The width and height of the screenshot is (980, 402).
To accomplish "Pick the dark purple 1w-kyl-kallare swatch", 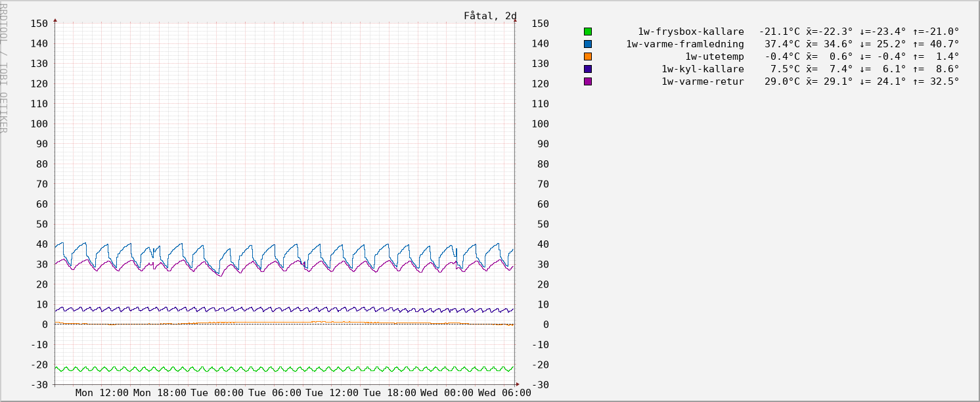I will (x=588, y=69).
